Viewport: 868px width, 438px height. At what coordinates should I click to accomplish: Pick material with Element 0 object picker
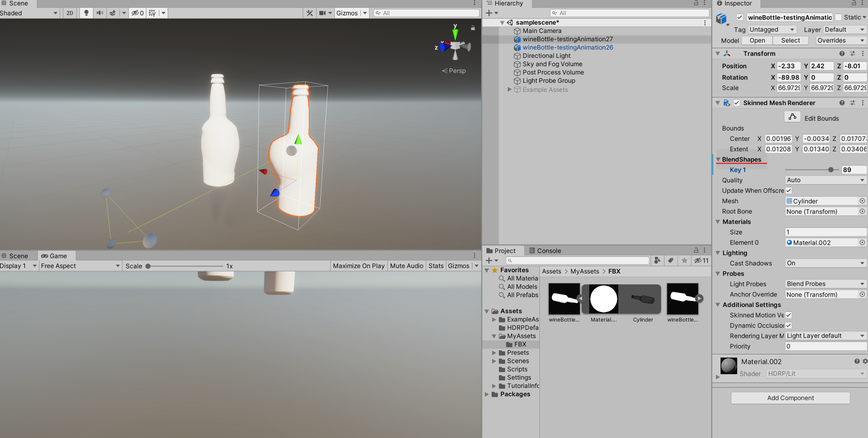coord(862,242)
